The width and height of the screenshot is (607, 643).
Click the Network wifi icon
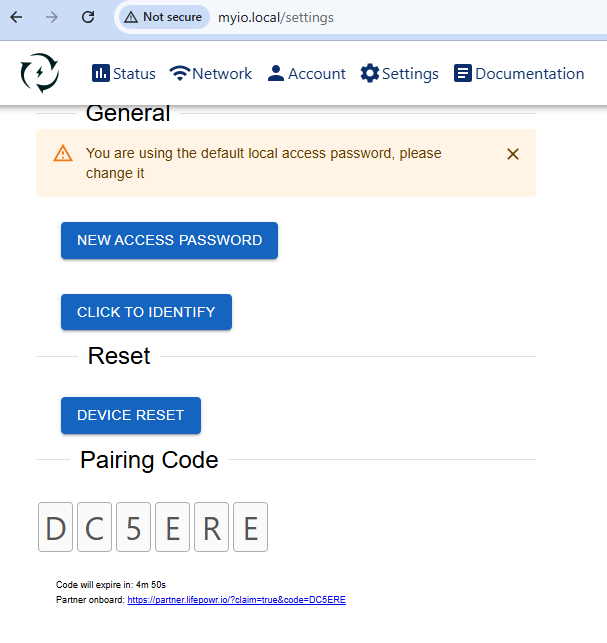tap(180, 73)
